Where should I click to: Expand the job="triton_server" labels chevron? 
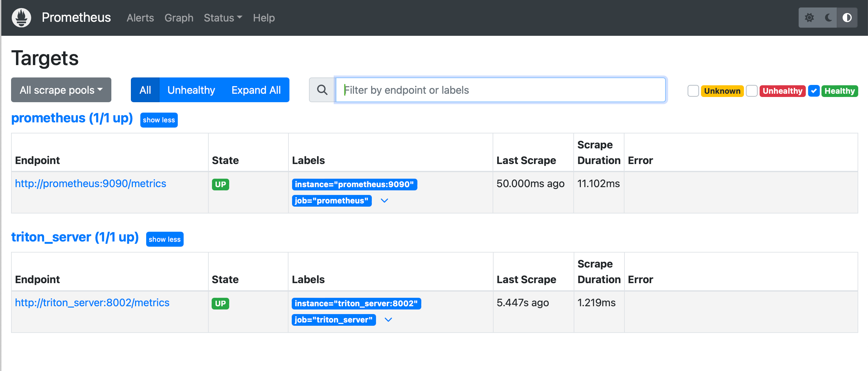tap(388, 320)
